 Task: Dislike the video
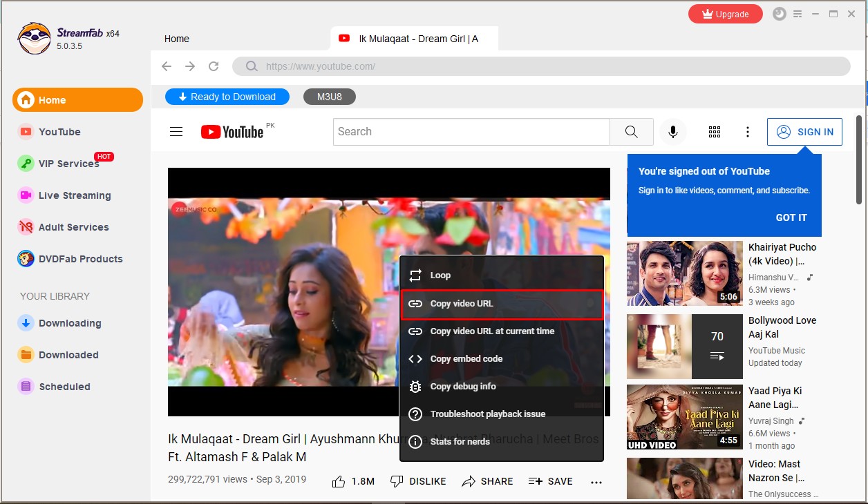pyautogui.click(x=418, y=481)
